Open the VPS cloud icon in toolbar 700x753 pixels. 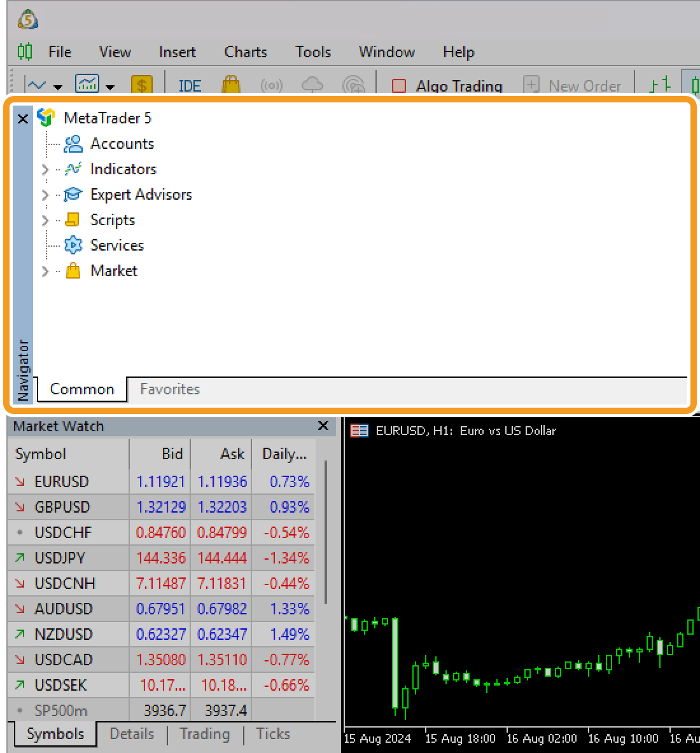(312, 85)
